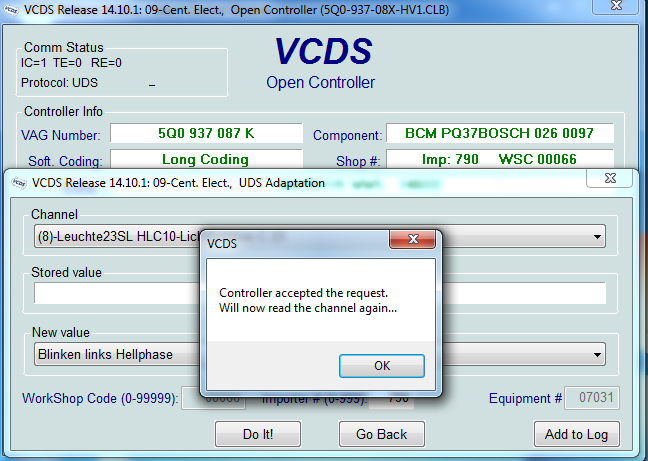Image resolution: width=648 pixels, height=461 pixels.
Task: Close the Open Controller window
Action: [616, 6]
